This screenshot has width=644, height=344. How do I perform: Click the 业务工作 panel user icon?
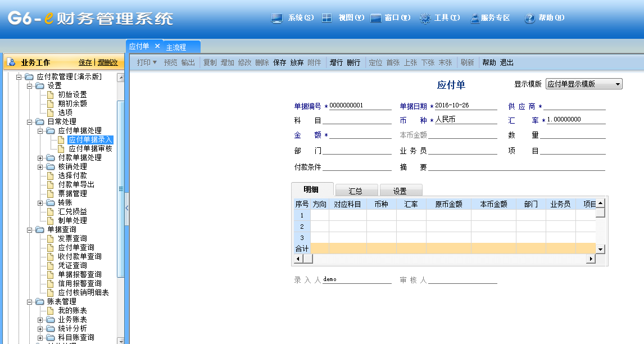tap(11, 62)
